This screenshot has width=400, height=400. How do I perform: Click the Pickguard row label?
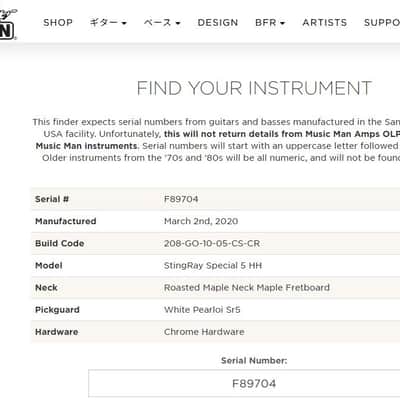[57, 310]
